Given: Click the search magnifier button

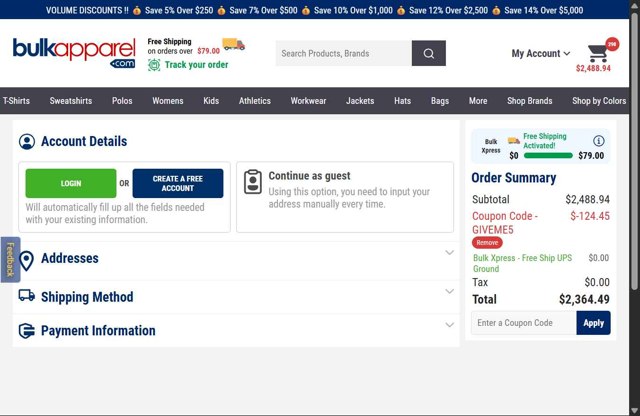Looking at the screenshot, I should [429, 53].
